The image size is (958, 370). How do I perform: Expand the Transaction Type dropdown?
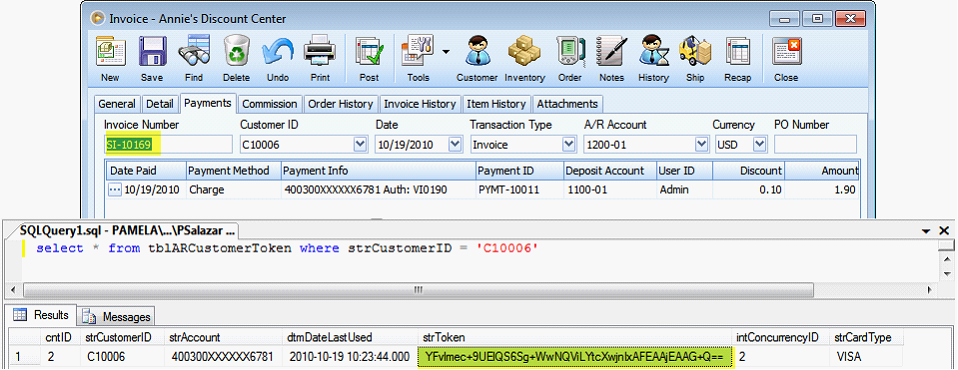[x=569, y=145]
